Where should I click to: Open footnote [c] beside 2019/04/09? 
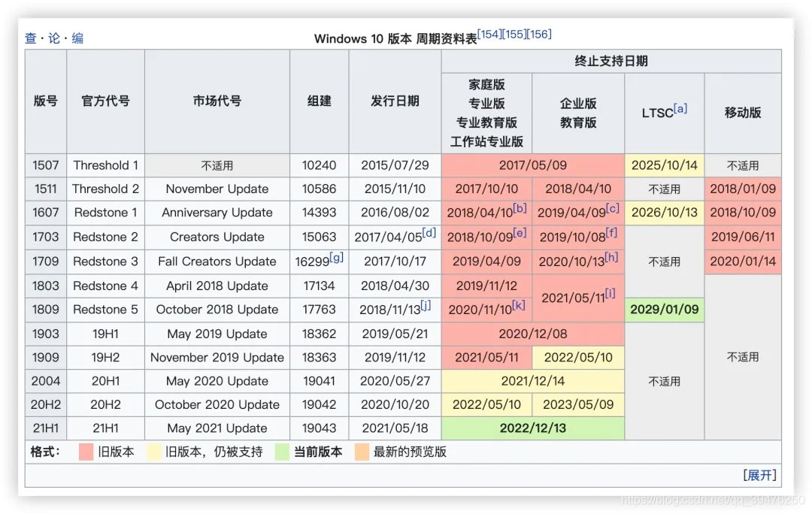[613, 208]
